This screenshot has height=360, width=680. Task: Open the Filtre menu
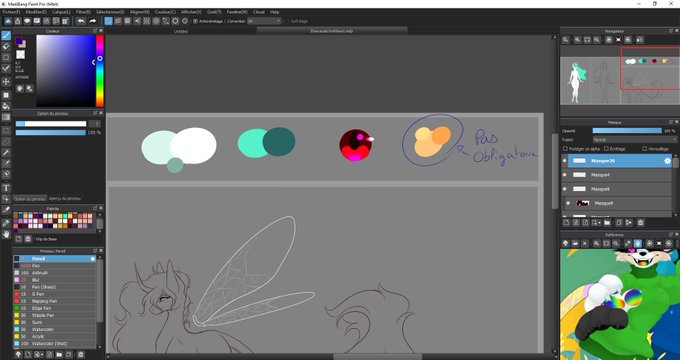[83, 12]
